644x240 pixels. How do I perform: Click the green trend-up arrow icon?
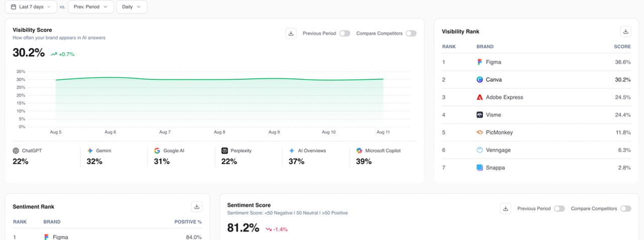coord(54,54)
